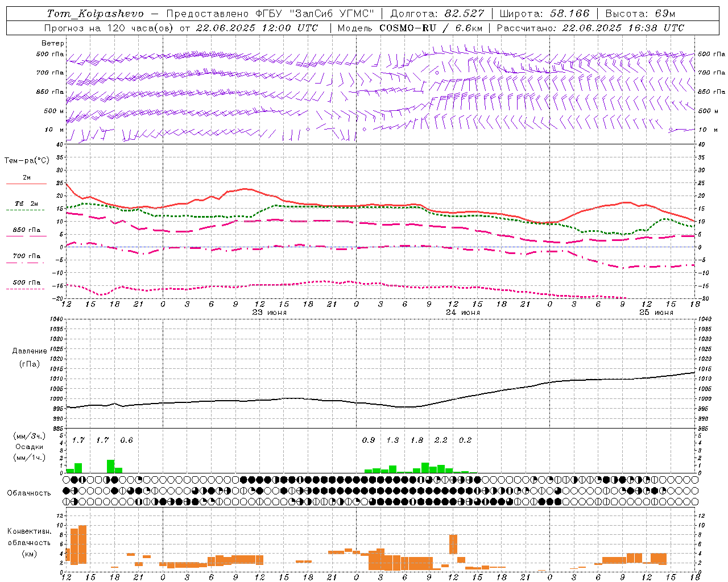
Task: Click the 850 гПа temperature legend entry
Action: click(27, 230)
